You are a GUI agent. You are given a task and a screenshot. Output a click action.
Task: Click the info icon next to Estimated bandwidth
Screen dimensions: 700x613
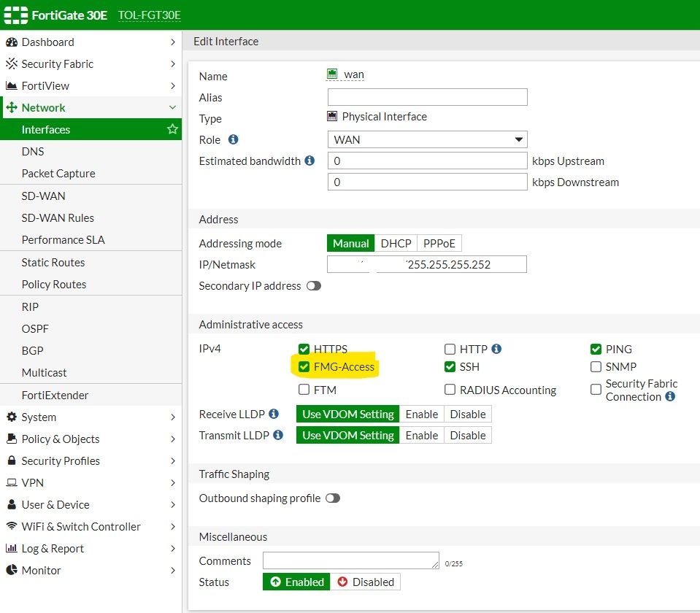coord(309,161)
